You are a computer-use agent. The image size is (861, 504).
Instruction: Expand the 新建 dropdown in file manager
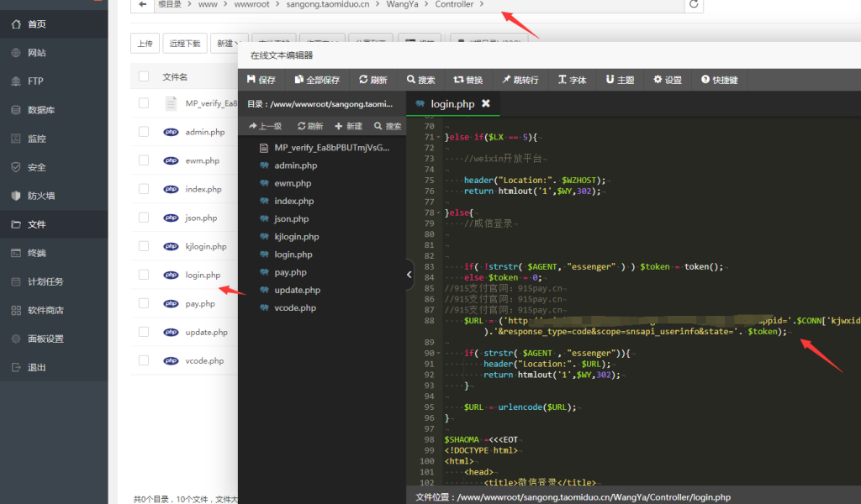pyautogui.click(x=227, y=43)
